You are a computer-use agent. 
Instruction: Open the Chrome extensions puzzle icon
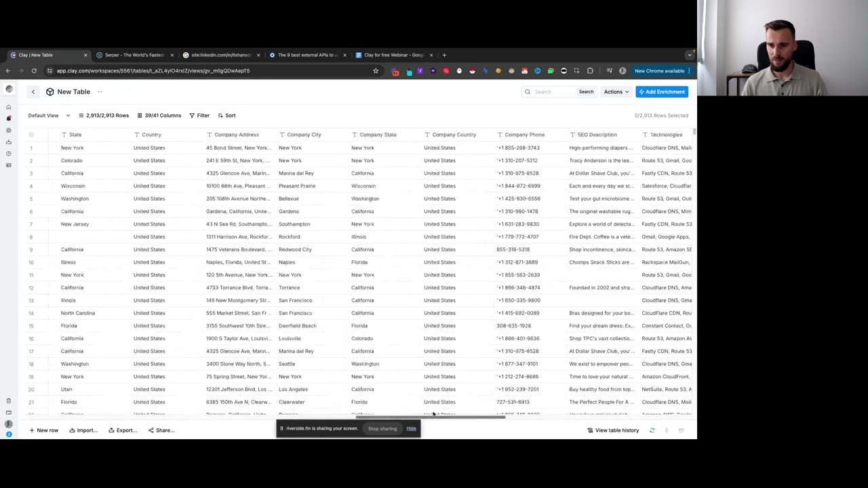point(590,70)
